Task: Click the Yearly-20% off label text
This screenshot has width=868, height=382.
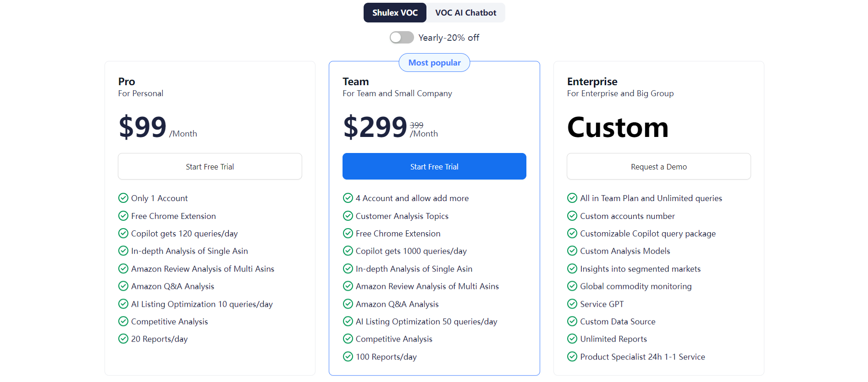Action: point(448,38)
